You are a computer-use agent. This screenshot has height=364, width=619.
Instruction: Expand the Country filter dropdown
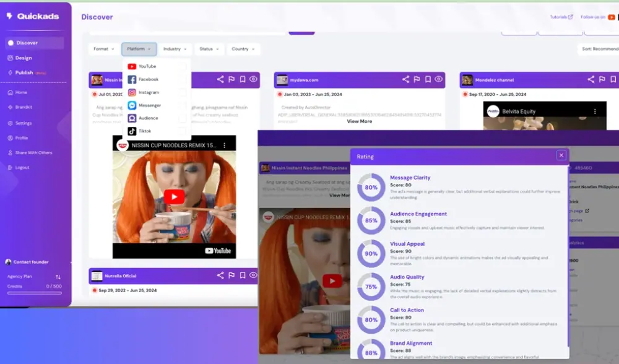click(243, 49)
